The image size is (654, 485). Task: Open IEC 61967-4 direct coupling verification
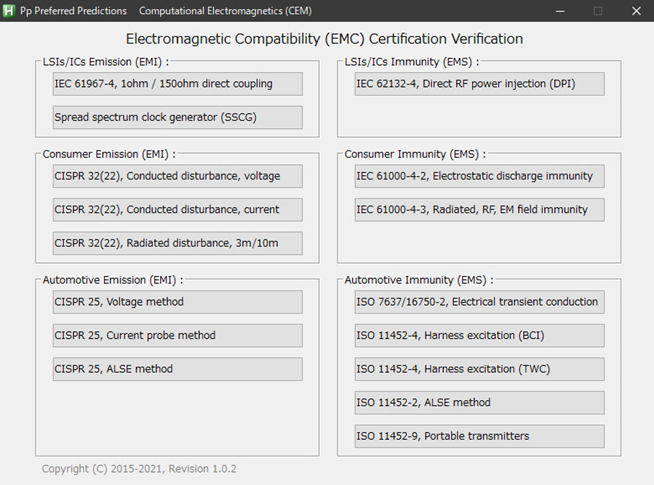tap(178, 84)
